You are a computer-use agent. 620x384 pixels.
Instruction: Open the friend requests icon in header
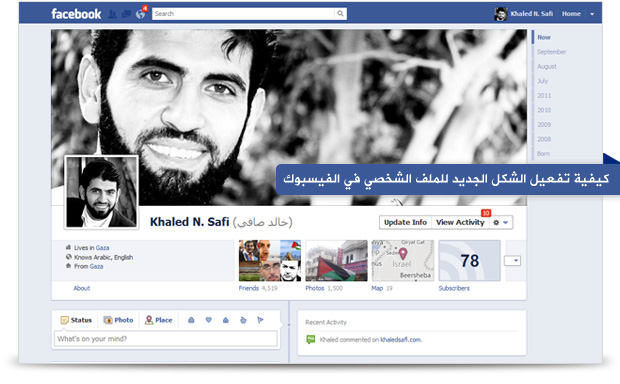tap(113, 14)
